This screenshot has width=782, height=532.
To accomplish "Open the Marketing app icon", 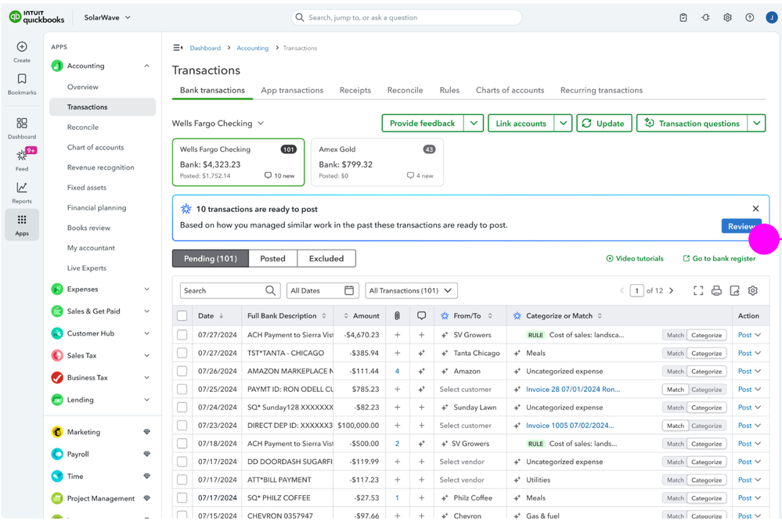I will click(57, 433).
